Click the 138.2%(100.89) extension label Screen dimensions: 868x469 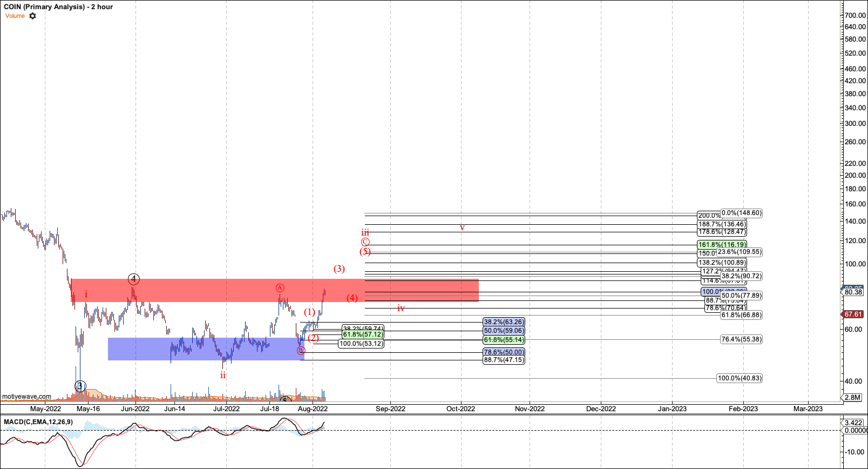(x=722, y=263)
